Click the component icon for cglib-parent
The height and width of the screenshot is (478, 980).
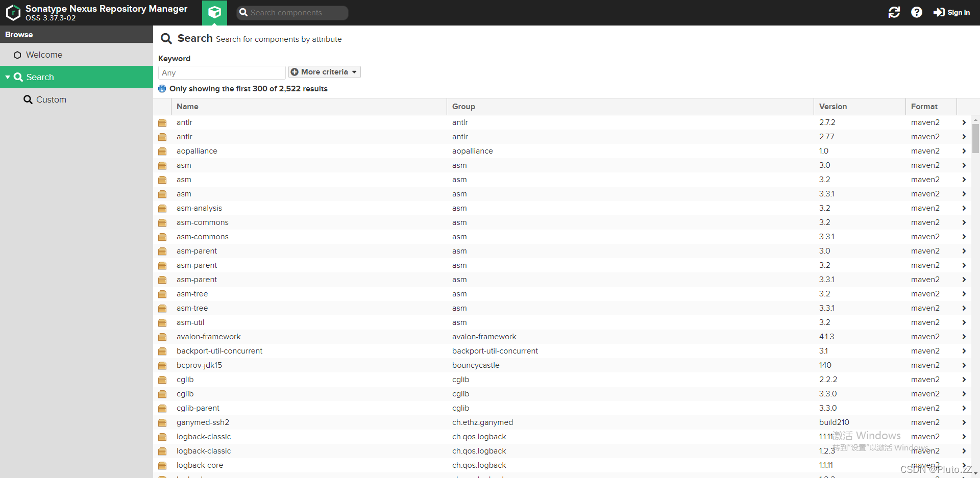[162, 409]
